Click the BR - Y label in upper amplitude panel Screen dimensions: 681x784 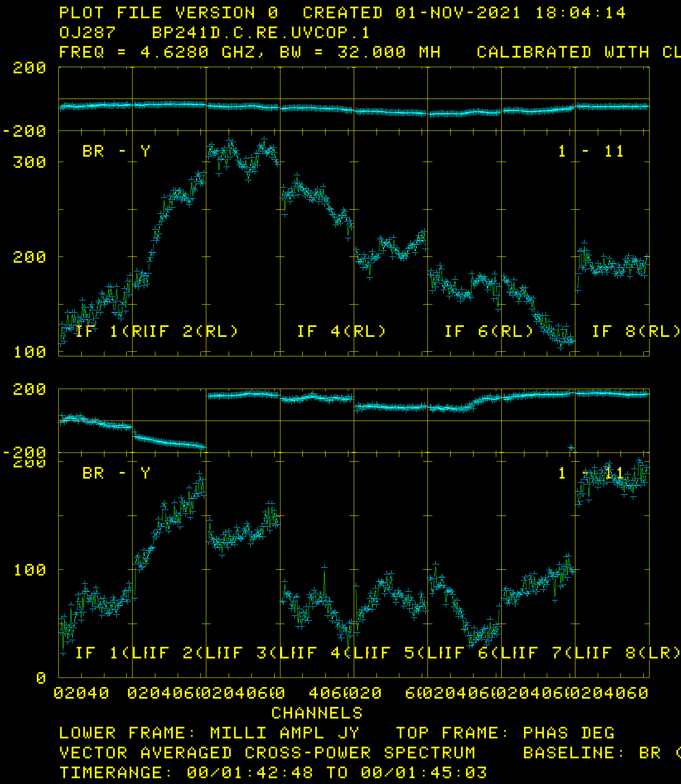pos(116,151)
